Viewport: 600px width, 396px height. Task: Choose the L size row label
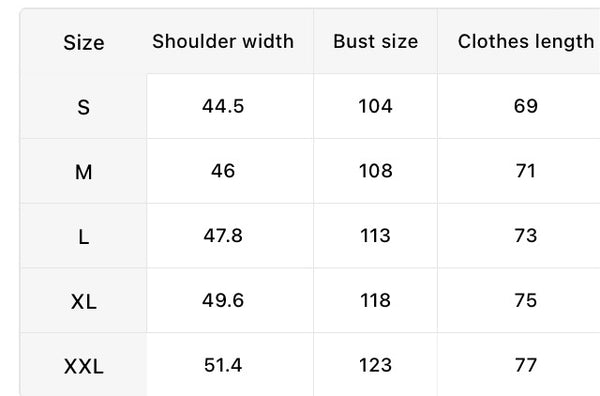point(83,237)
